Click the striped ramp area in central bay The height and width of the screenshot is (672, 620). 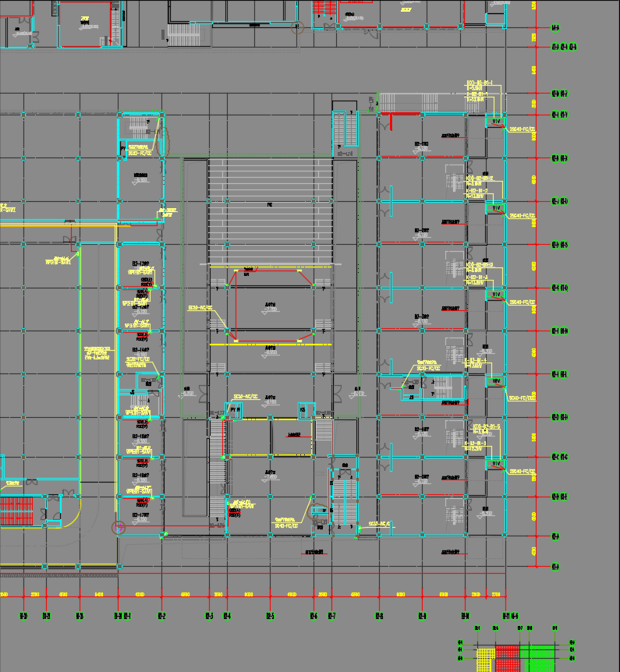270,210
